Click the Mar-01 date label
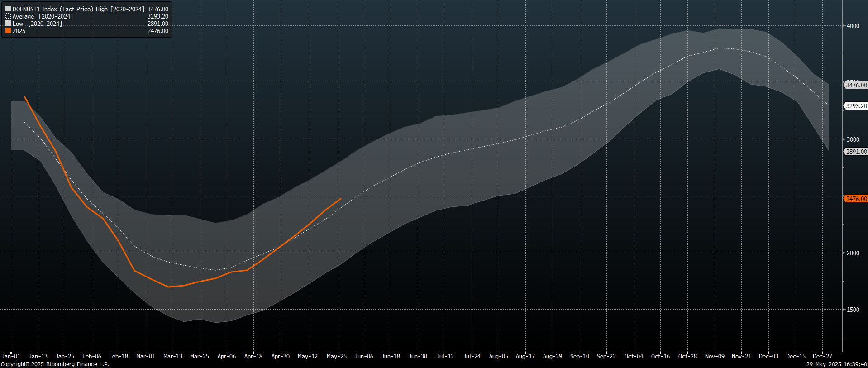868x368 pixels. (146, 356)
